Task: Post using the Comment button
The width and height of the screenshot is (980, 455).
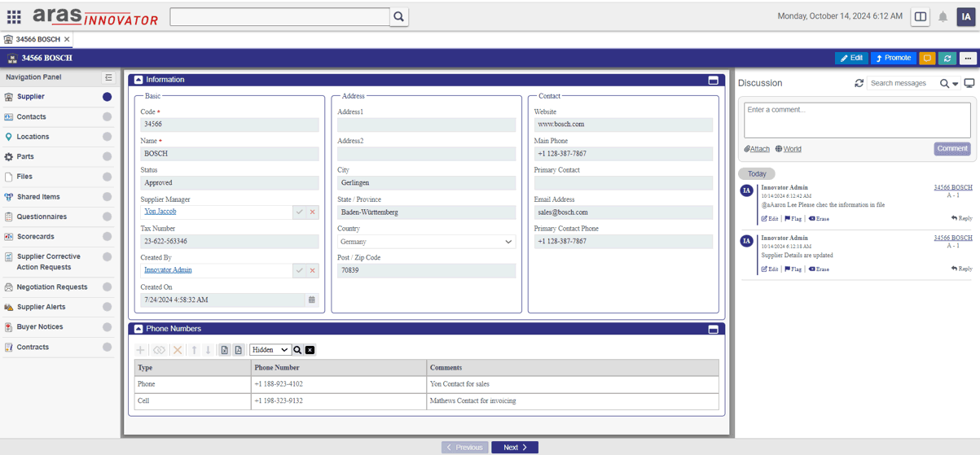Action: pos(951,149)
